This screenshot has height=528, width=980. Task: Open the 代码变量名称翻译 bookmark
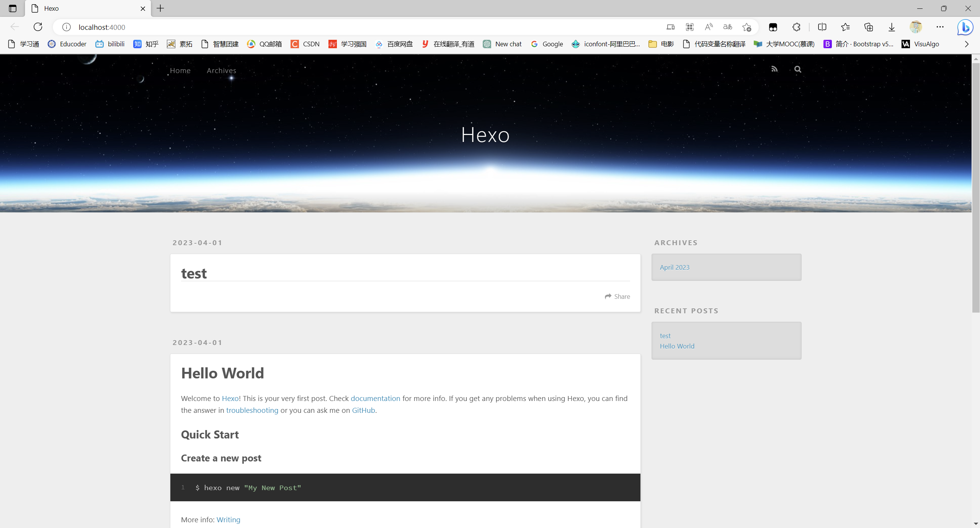point(714,44)
